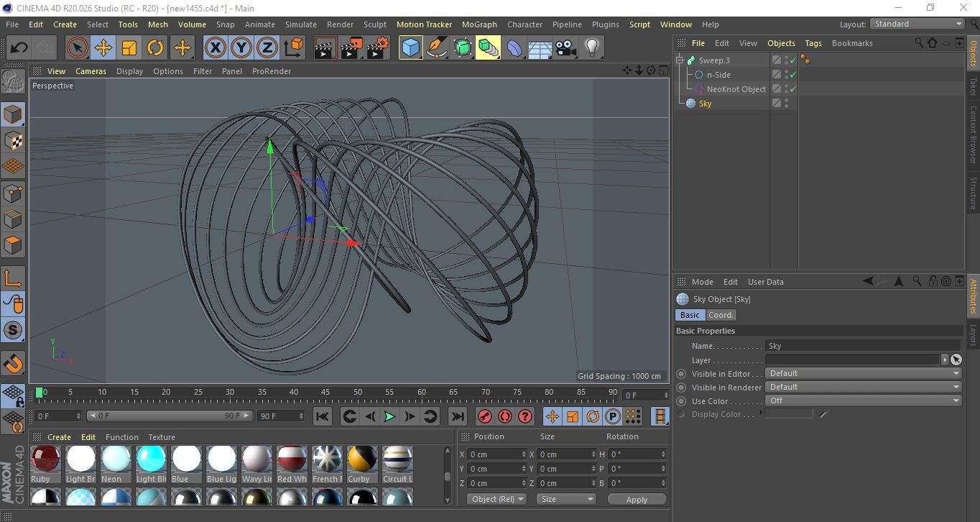Screen dimensions: 980x522
Task: Open the MoGraph menu
Action: click(x=479, y=24)
